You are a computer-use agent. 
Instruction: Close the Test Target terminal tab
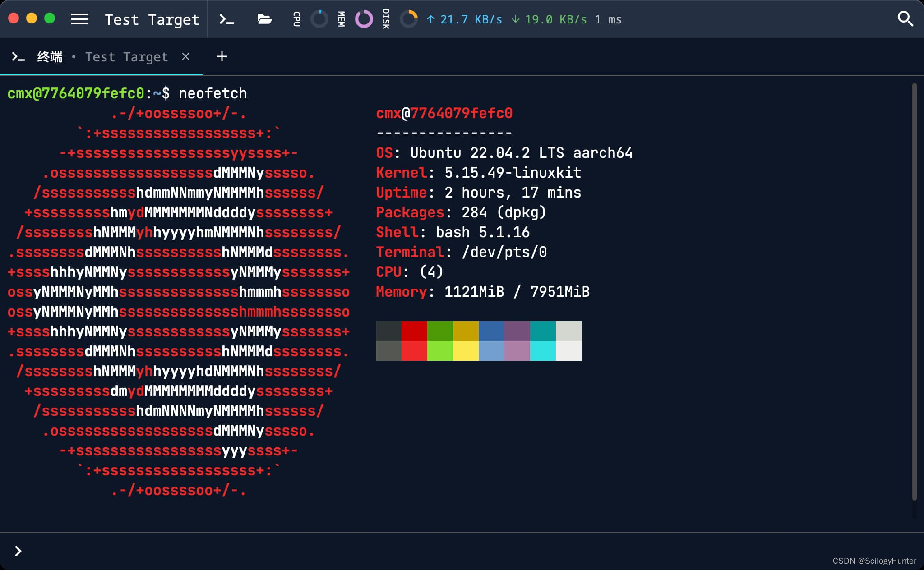pyautogui.click(x=185, y=56)
